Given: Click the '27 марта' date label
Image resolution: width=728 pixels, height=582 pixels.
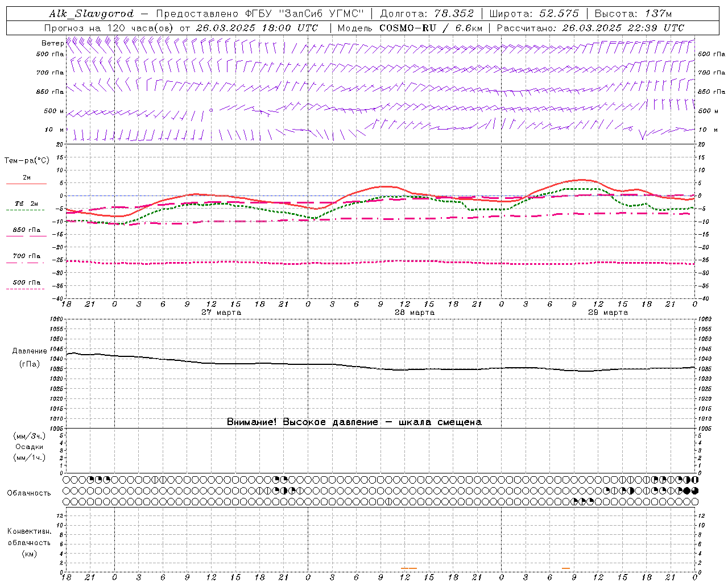Looking at the screenshot, I should [221, 313].
